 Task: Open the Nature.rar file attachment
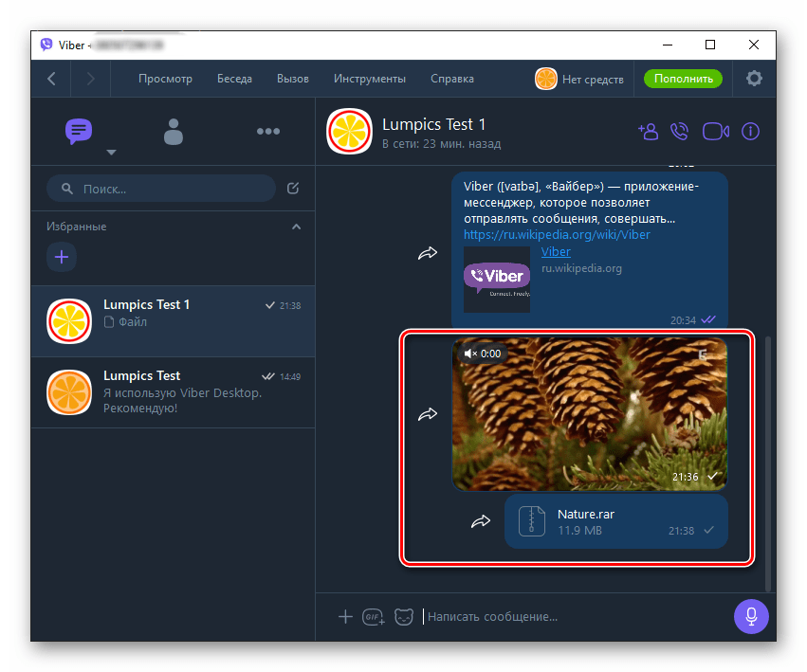point(616,521)
